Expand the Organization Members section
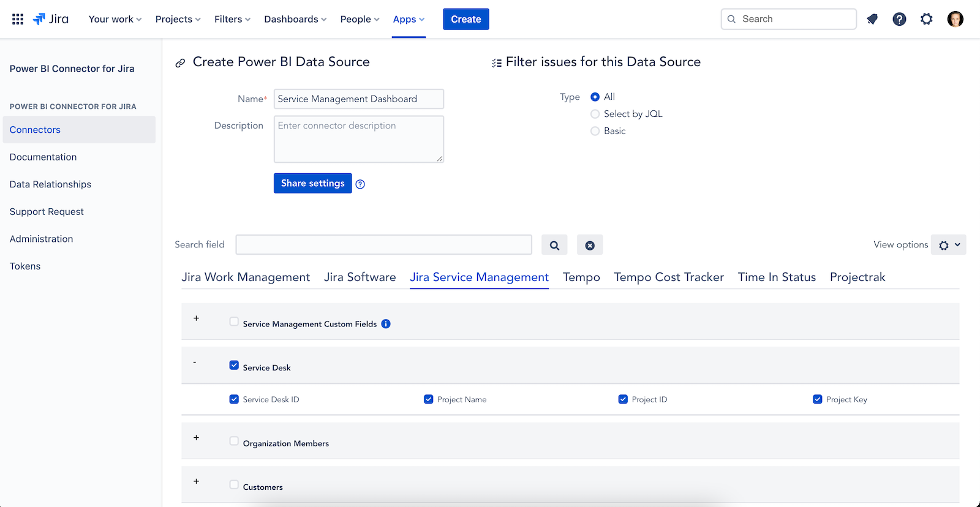The height and width of the screenshot is (507, 980). [196, 438]
